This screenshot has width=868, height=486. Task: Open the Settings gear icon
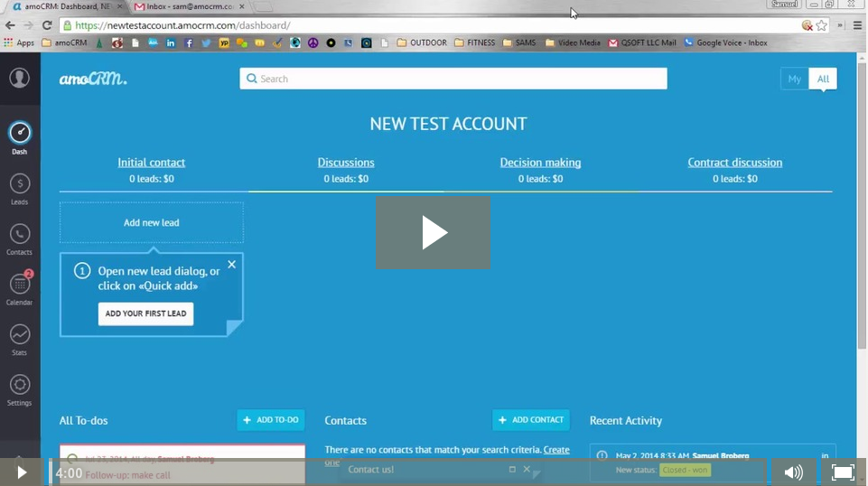pos(19,385)
